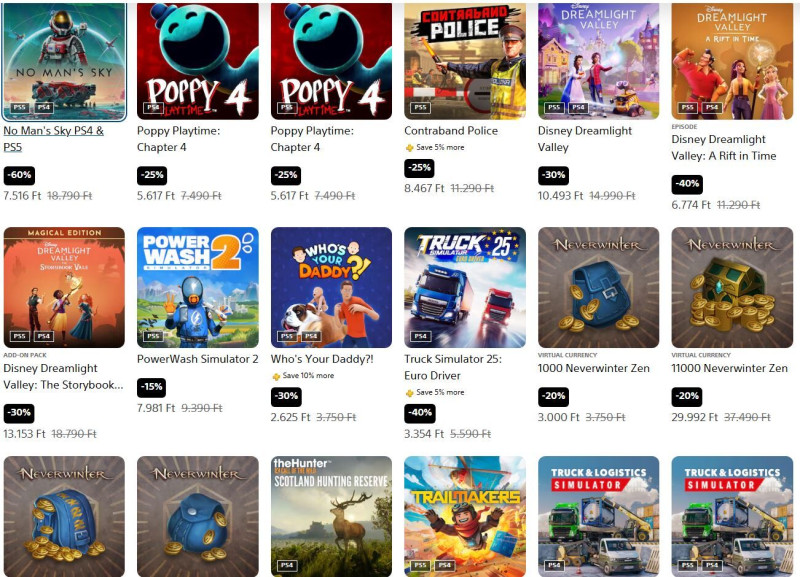Open the Trailmakers game cover
This screenshot has height=577, width=800.
(465, 516)
